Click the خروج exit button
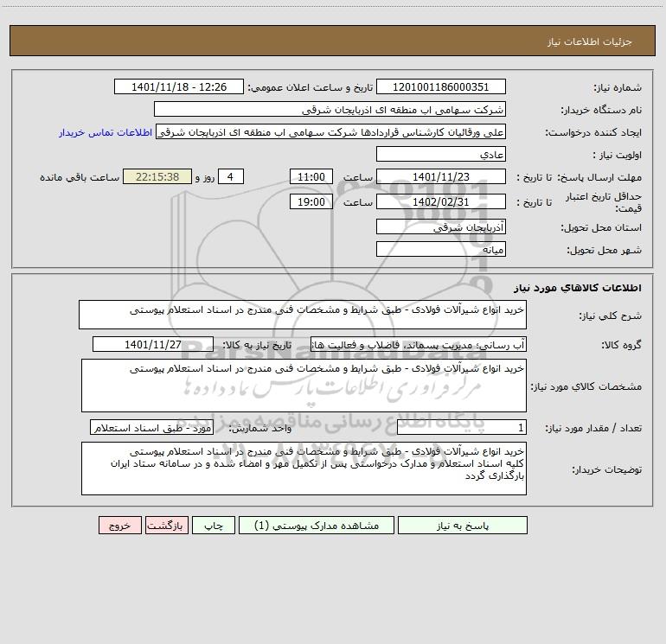 click(119, 525)
